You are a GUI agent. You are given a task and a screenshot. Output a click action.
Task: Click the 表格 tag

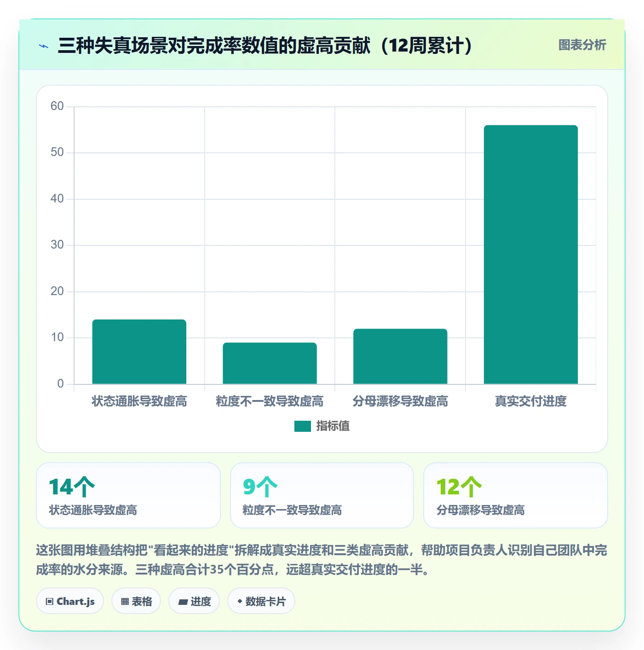(x=136, y=601)
